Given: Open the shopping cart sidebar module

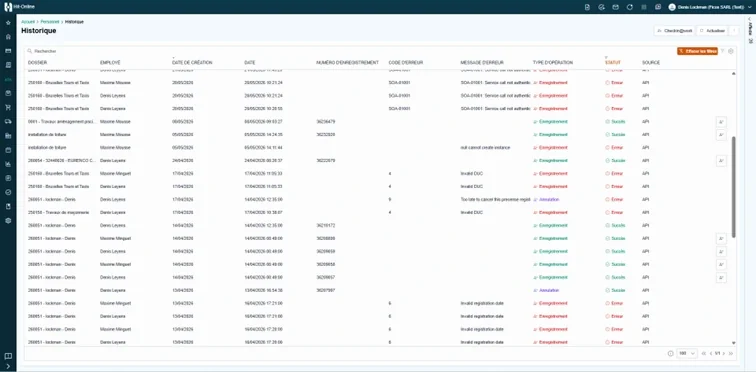Looking at the screenshot, I should (8, 107).
